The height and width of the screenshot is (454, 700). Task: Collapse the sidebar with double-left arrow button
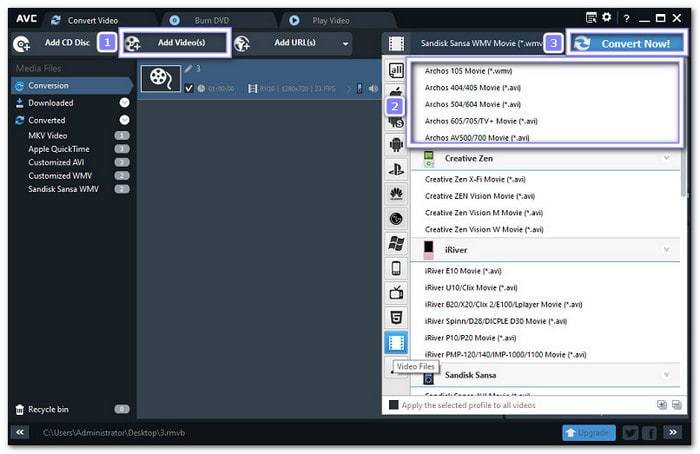click(x=20, y=433)
